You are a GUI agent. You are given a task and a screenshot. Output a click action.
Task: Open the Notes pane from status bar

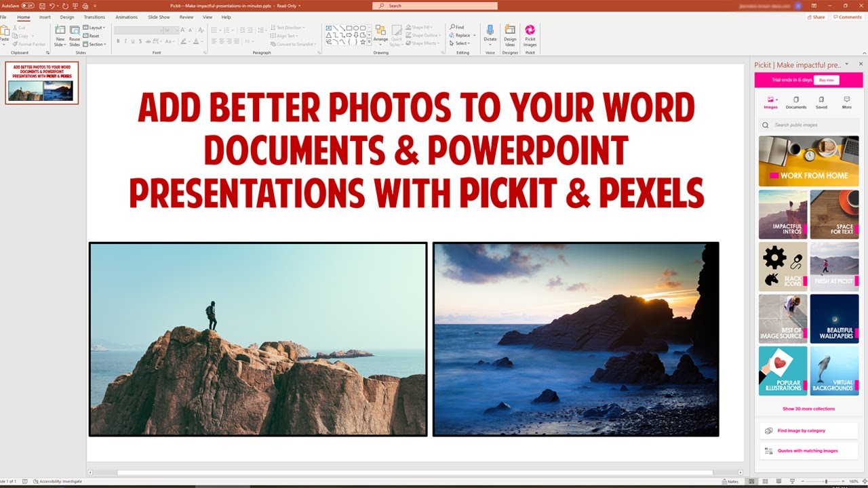click(730, 481)
